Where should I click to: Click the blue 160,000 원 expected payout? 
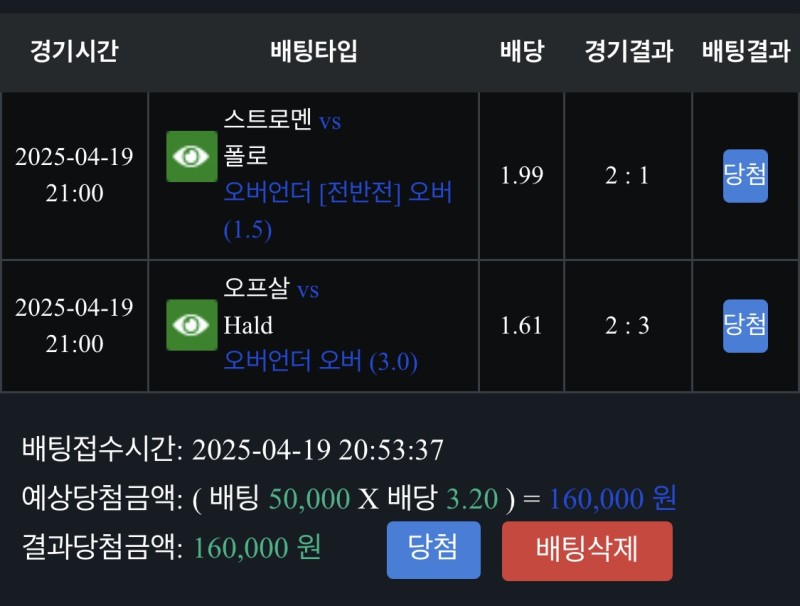click(612, 499)
